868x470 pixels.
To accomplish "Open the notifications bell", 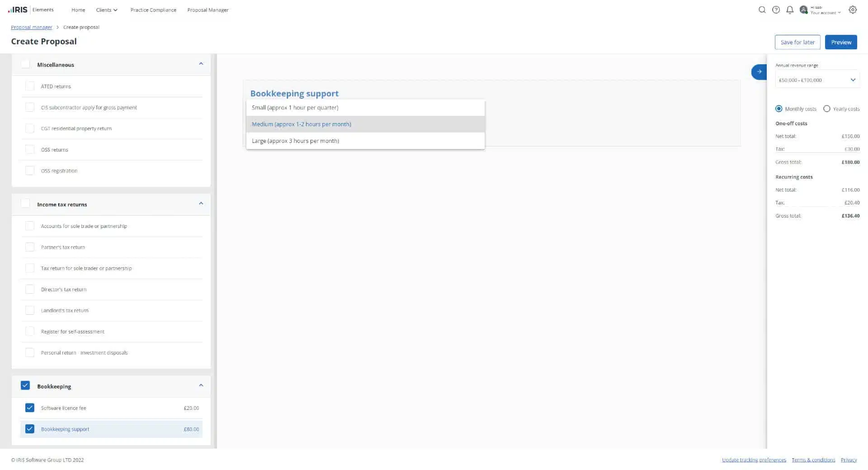I will (790, 9).
